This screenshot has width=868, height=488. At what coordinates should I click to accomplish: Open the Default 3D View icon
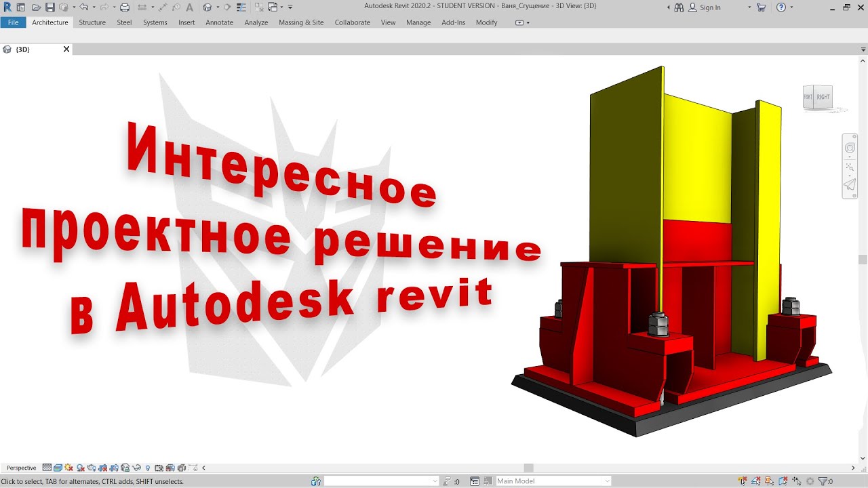(x=208, y=7)
